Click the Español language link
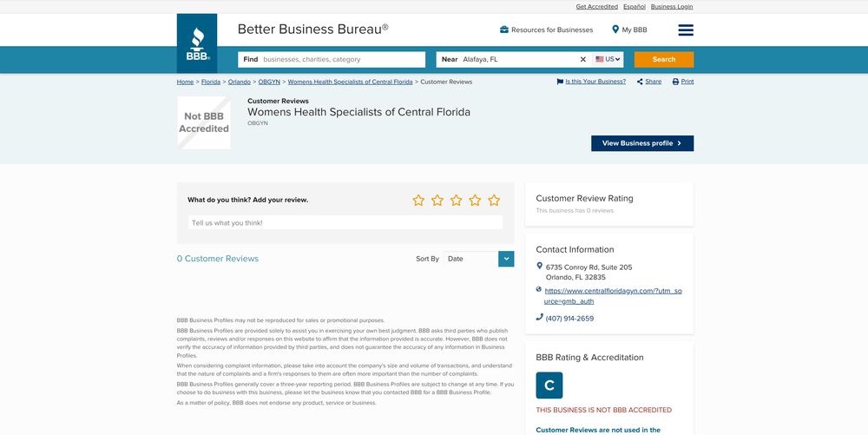Image resolution: width=868 pixels, height=435 pixels. pos(634,6)
